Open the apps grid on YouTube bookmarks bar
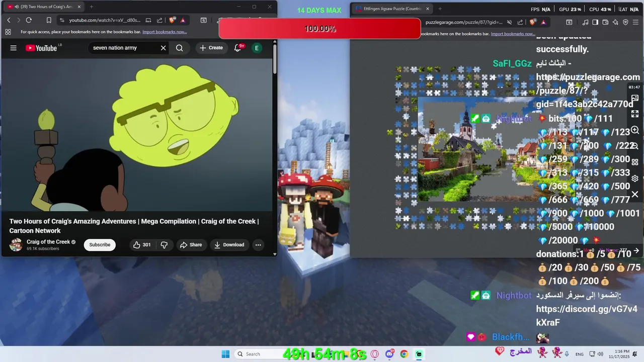The image size is (644, 362). pyautogui.click(x=8, y=32)
